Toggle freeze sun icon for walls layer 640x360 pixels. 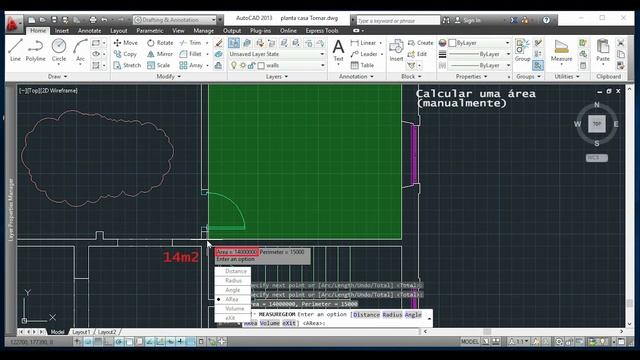(243, 65)
